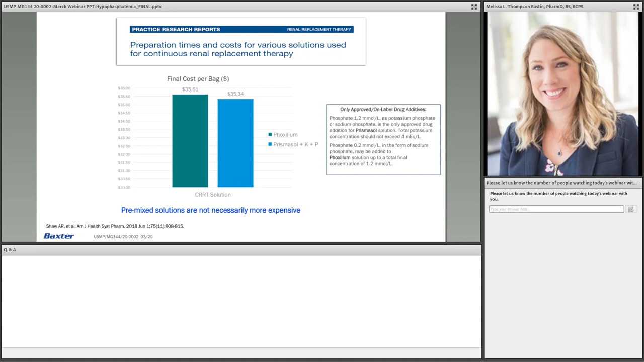Image resolution: width=644 pixels, height=362 pixels.
Task: Click the teal Phoxillum bar in chart
Action: [190, 141]
